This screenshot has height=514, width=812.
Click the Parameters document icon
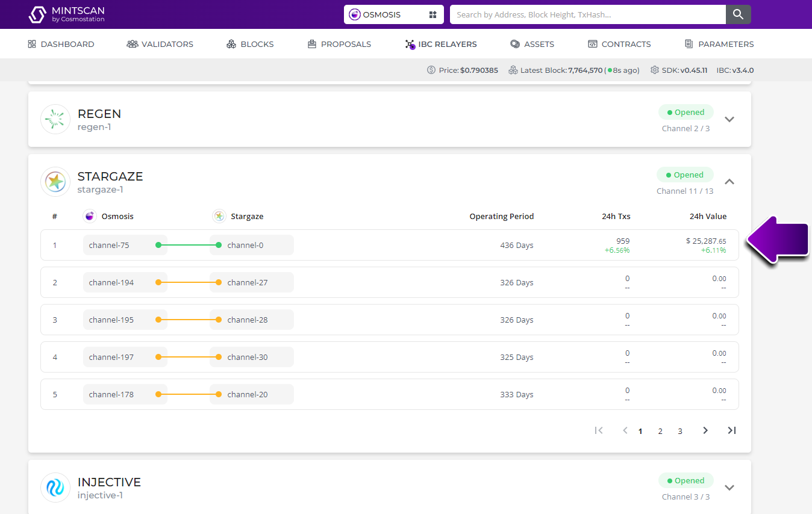(x=689, y=44)
